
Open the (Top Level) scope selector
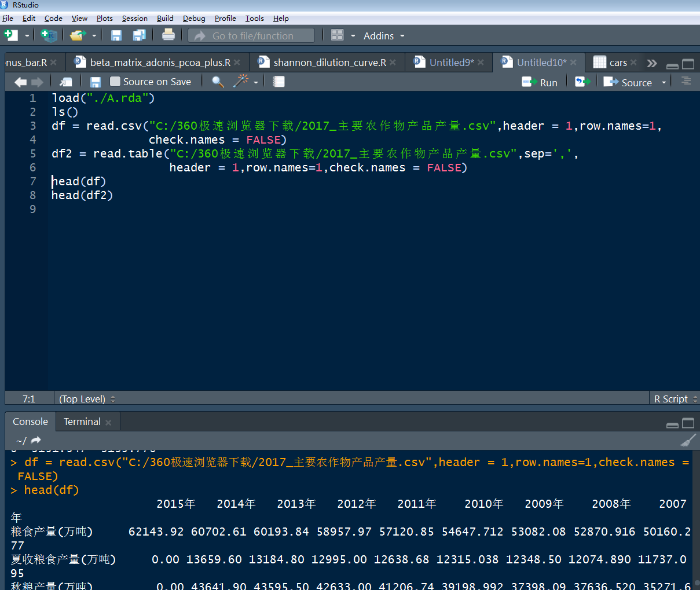[87, 399]
